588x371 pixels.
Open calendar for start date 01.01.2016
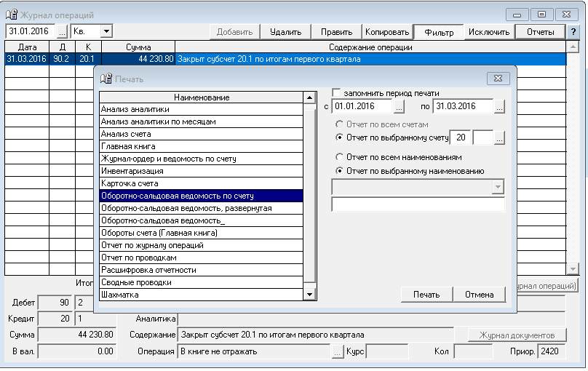[x=399, y=107]
